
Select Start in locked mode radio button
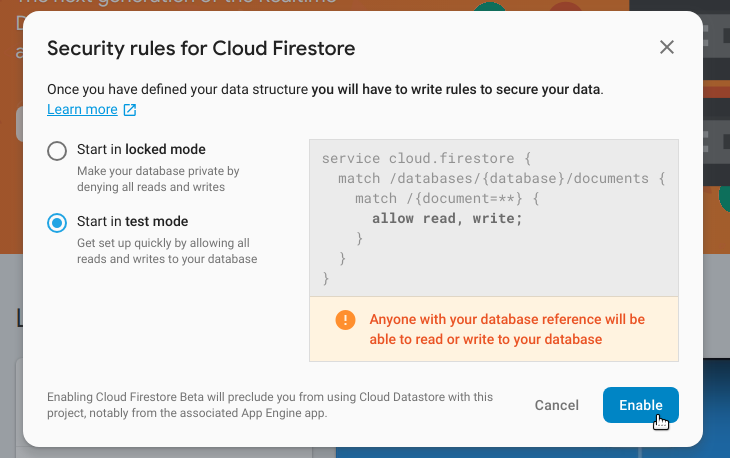tap(57, 151)
